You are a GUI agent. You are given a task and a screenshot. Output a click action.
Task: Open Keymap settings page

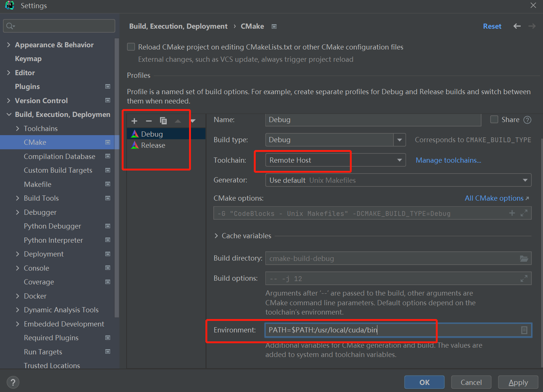point(28,58)
